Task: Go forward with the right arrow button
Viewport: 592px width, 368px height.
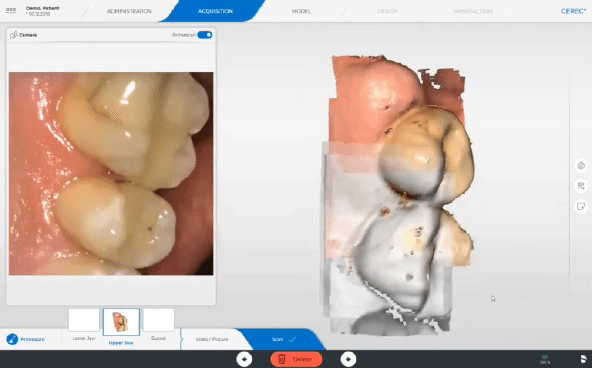Action: (x=348, y=359)
